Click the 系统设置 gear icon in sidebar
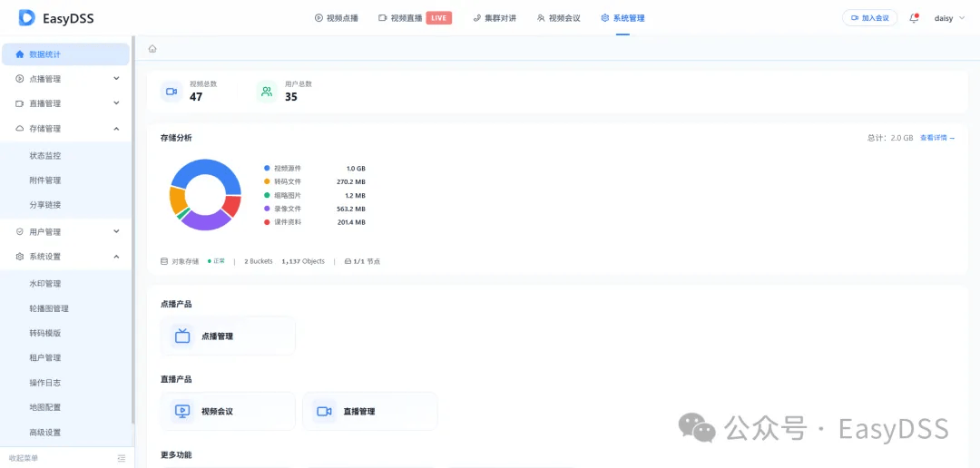 pyautogui.click(x=19, y=256)
